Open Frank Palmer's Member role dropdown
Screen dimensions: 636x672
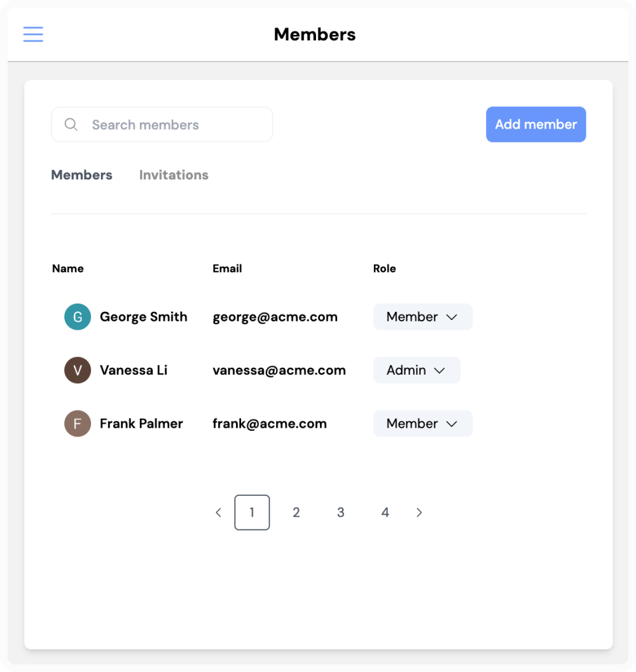tap(422, 424)
